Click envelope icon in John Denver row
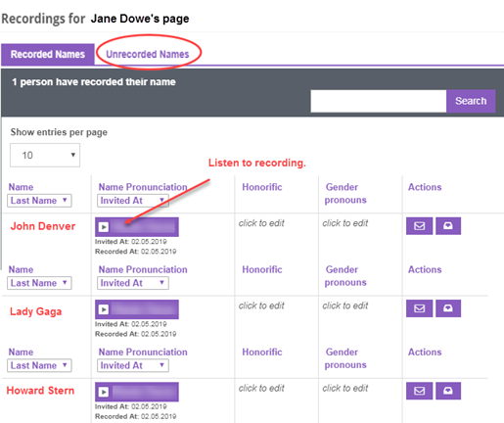Viewport: 504px width, 423px height. coord(419,226)
